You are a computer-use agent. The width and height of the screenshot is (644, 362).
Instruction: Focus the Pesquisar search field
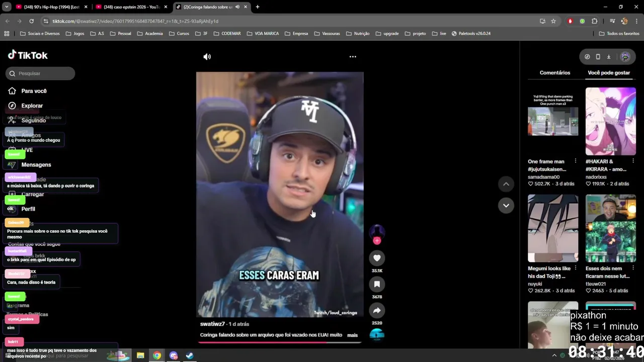point(41,73)
